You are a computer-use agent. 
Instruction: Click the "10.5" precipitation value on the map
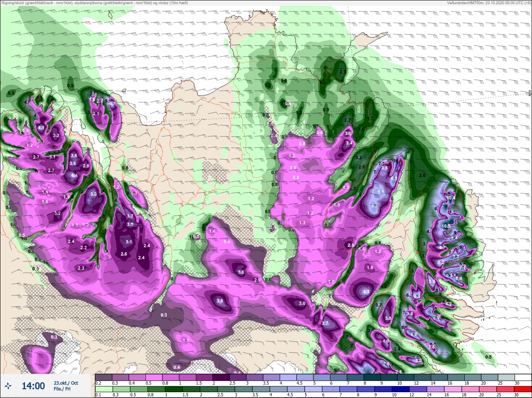coord(446,226)
